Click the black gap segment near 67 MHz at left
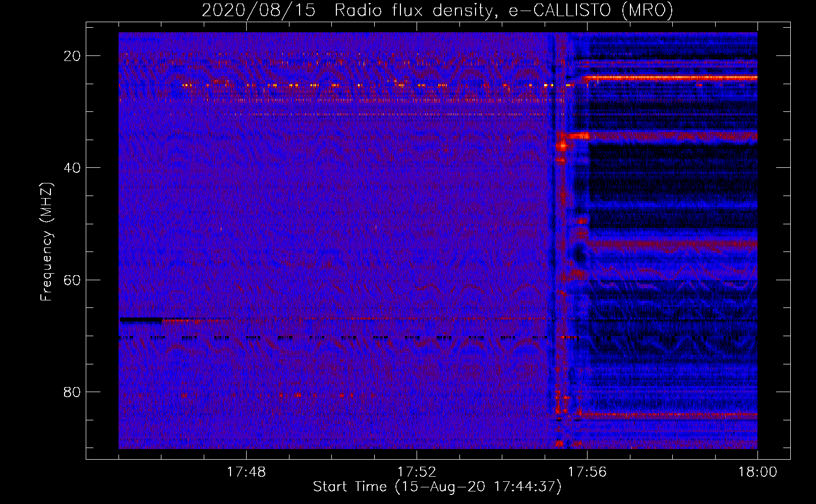 coord(141,320)
